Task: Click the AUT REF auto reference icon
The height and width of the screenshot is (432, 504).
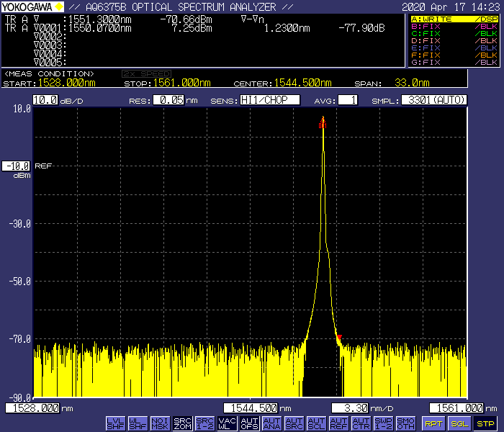Action: [x=338, y=423]
